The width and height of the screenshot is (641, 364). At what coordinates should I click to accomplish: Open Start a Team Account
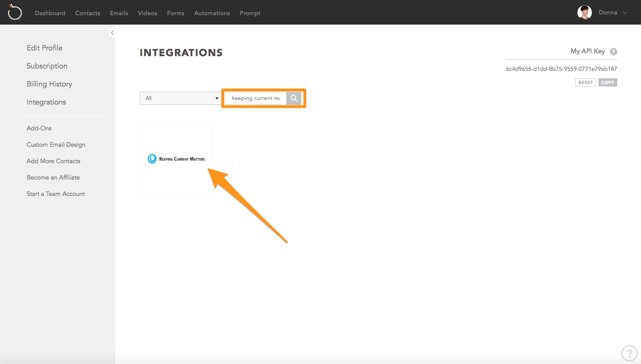(x=56, y=194)
